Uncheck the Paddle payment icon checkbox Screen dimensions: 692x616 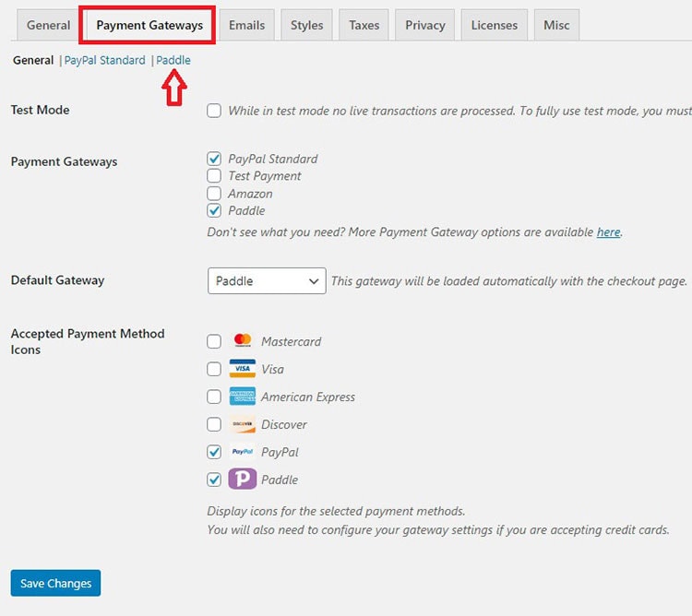pos(214,480)
